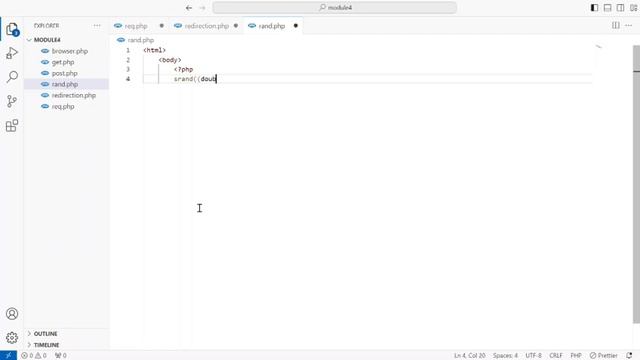
Task: Open the Manage gear menu
Action: (12, 338)
